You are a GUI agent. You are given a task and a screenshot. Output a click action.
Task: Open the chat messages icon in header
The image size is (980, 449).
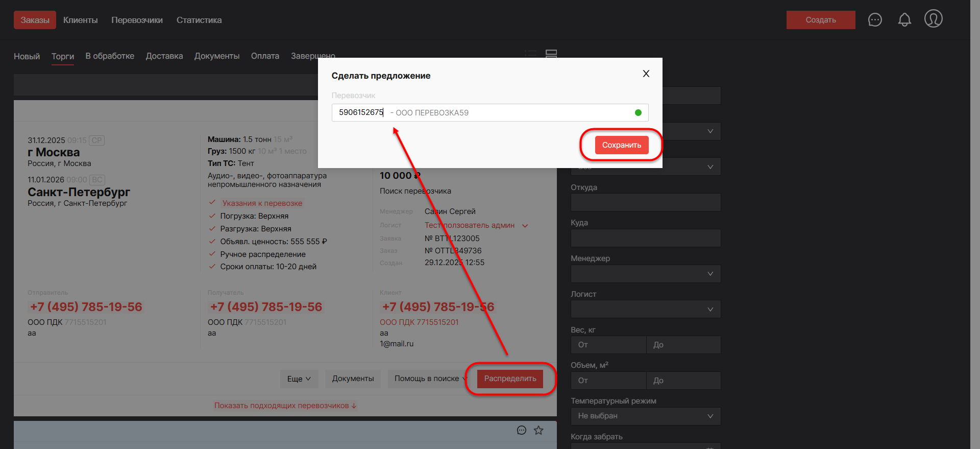[875, 20]
